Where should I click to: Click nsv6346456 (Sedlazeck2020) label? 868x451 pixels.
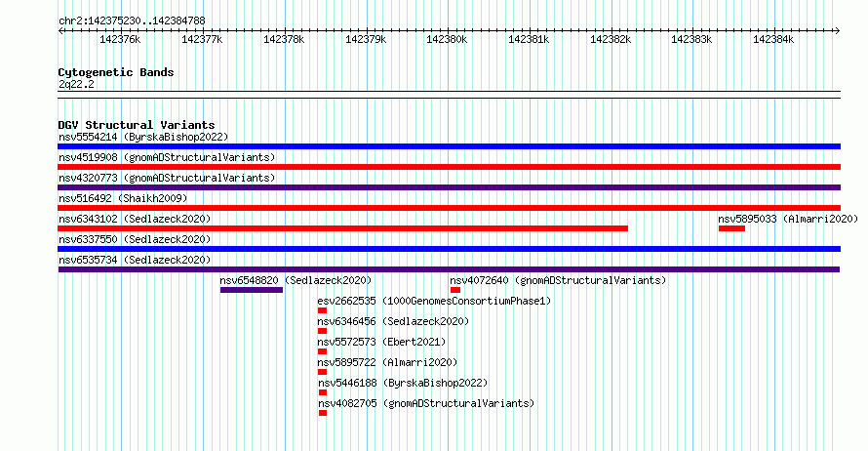click(x=393, y=321)
